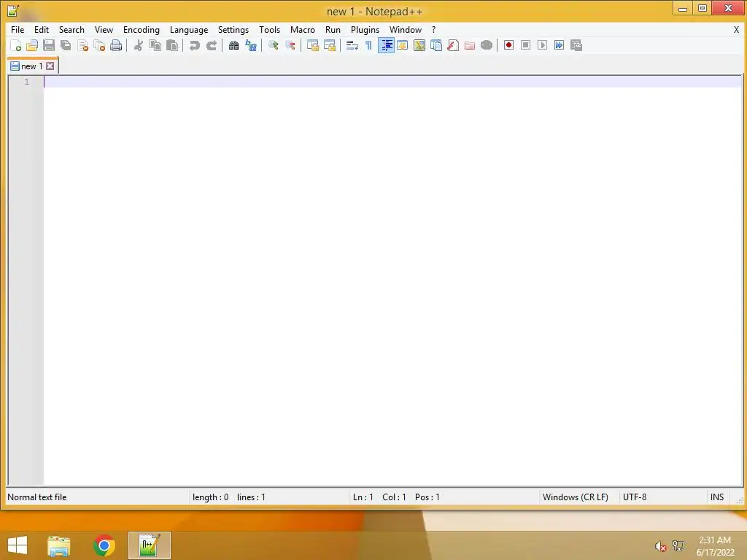
Task: Open the Function List icon
Action: pyautogui.click(x=453, y=45)
